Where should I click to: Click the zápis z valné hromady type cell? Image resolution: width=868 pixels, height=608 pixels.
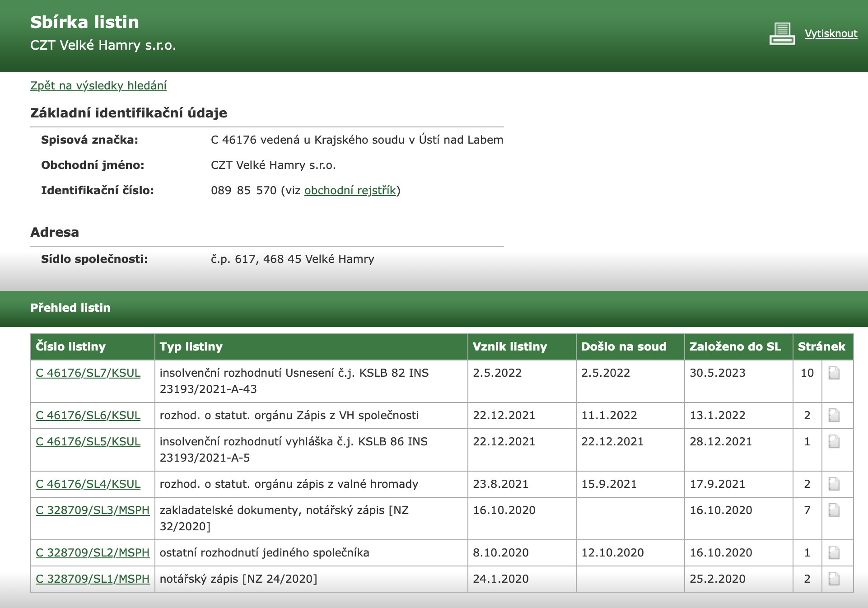tap(311, 484)
